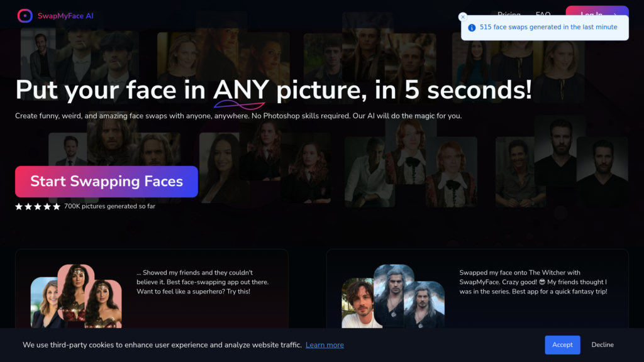644x362 pixels.
Task: Click the Wonder Woman testimonial text
Action: point(203,282)
